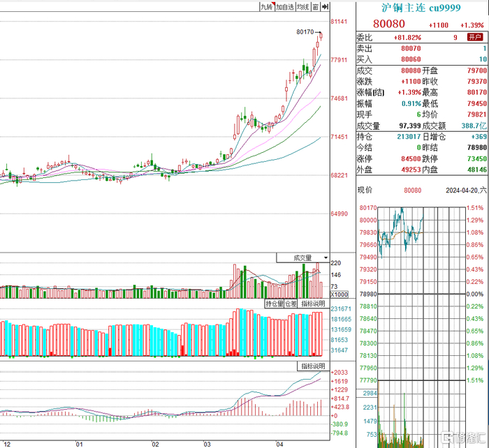Click the jump-to-latest arrow icon

click(x=325, y=7)
